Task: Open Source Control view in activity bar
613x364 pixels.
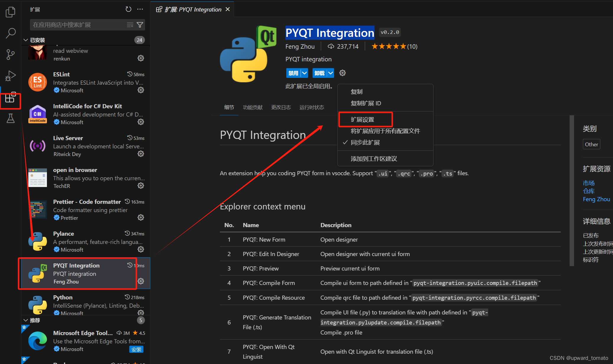Action: 10,54
